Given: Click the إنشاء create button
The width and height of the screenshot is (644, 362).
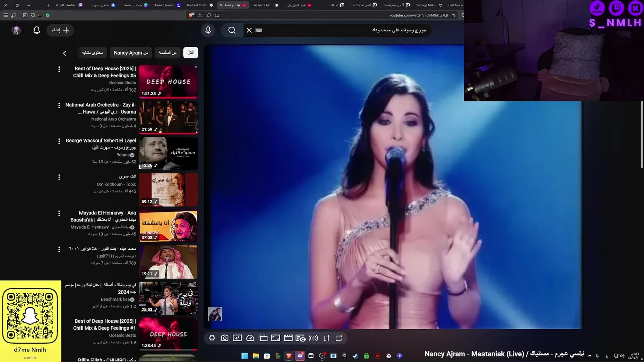Looking at the screenshot, I should click(x=61, y=30).
